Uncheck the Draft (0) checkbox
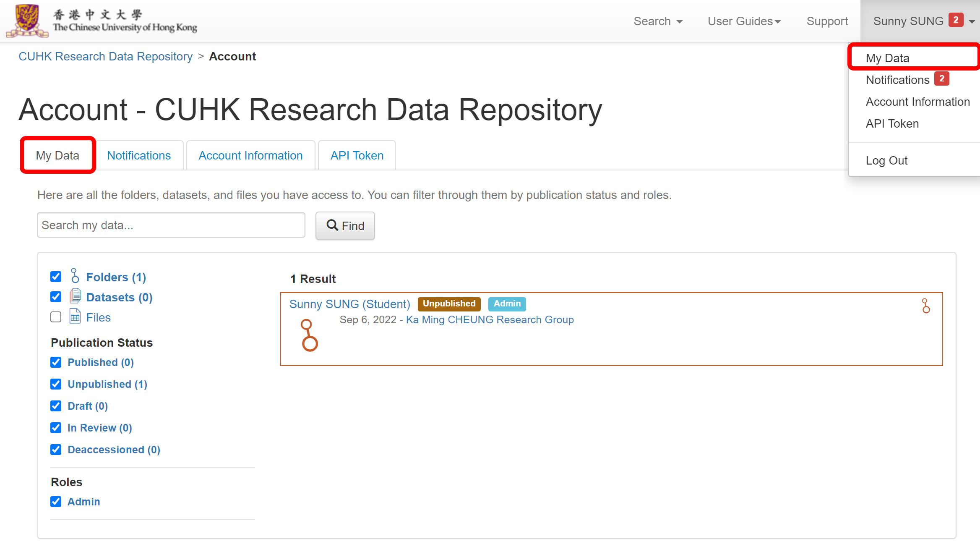The image size is (980, 544). [56, 406]
